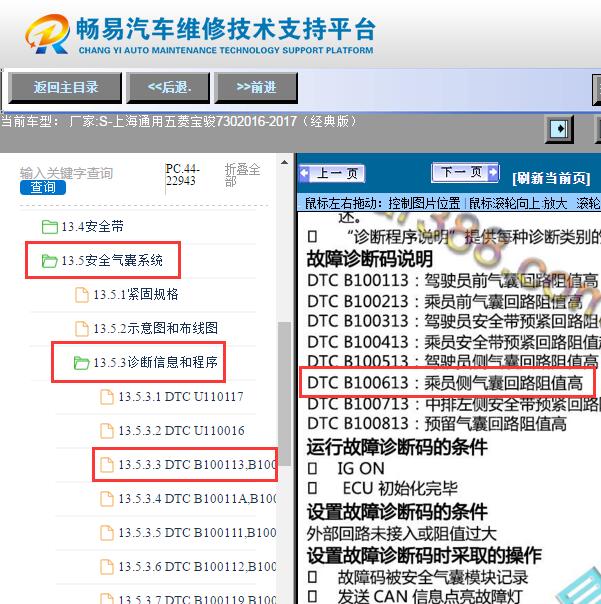This screenshot has height=604, width=601.
Task: Open 13.5.3.3 DTC B100113 entry
Action: pos(197,465)
